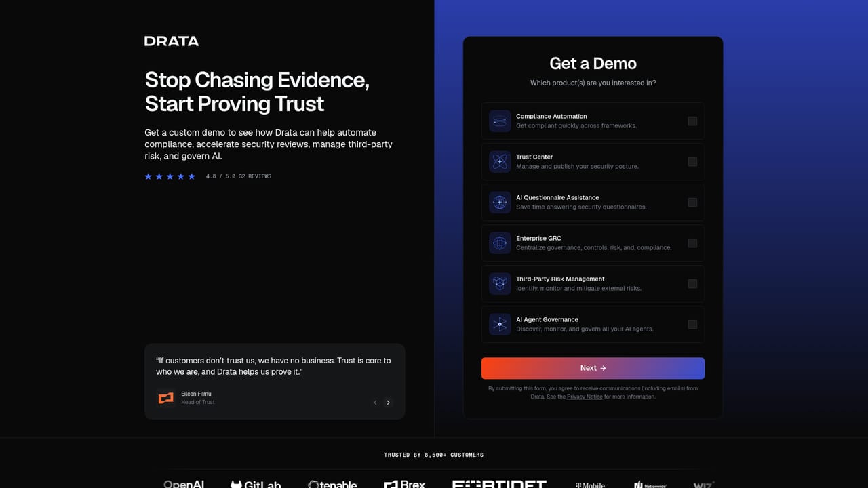Click the 4.8 / 5.0 G2 Reviews text
Image resolution: width=868 pixels, height=488 pixels.
239,176
